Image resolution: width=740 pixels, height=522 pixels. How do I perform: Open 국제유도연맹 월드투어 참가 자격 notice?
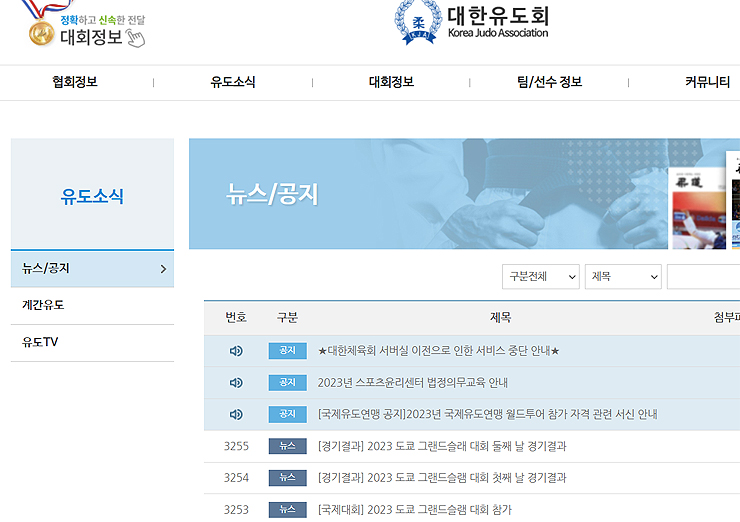488,414
